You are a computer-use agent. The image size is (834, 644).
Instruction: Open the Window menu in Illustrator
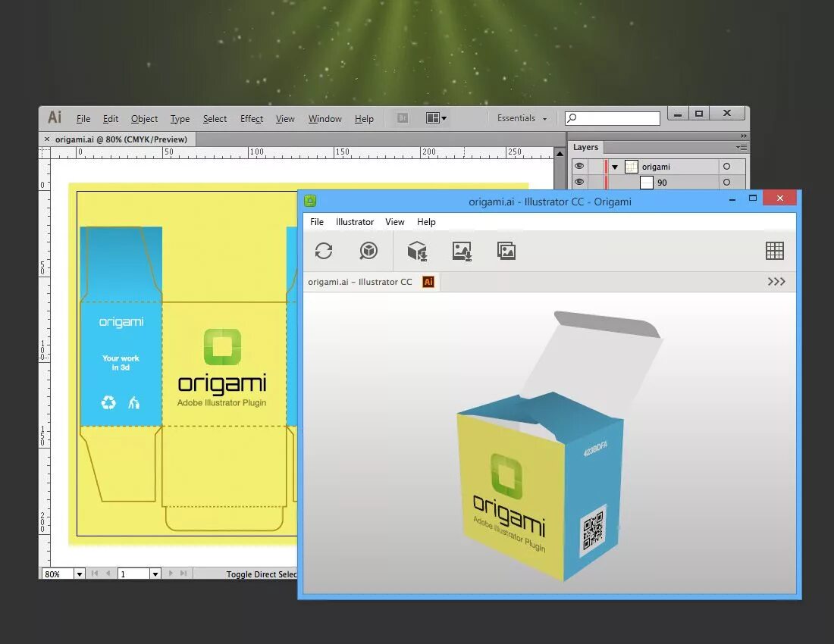click(325, 119)
